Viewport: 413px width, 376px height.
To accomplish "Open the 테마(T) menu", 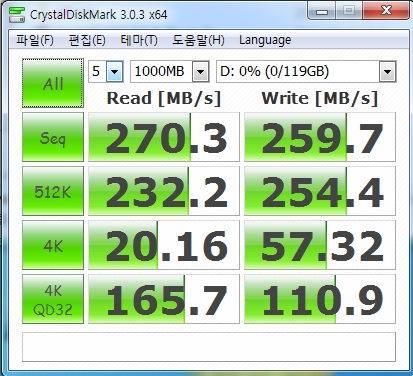I will 138,40.
